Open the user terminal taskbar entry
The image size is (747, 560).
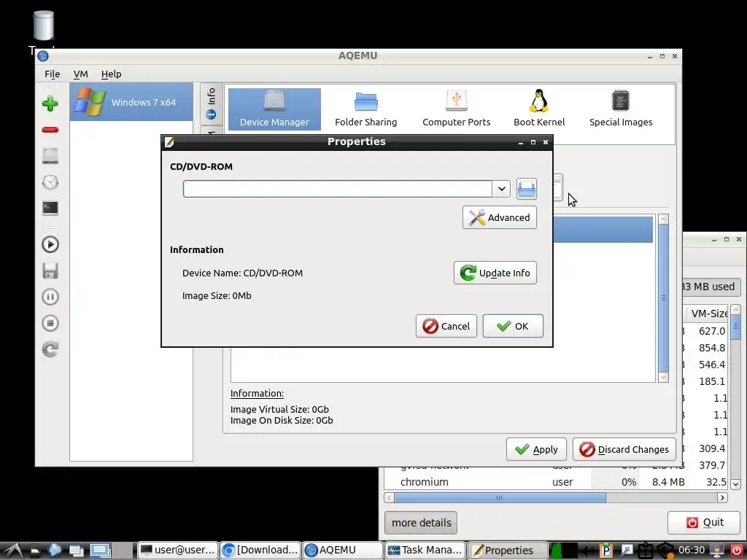click(178, 550)
